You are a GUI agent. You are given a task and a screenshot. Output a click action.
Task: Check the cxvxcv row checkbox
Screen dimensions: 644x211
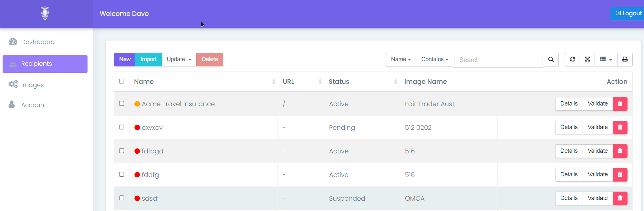click(122, 127)
